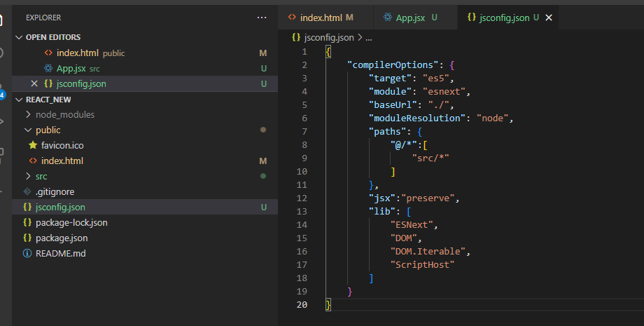Viewport: 644px width, 326px height.
Task: Open App.jsx in Open Editors list
Action: [x=145, y=68]
